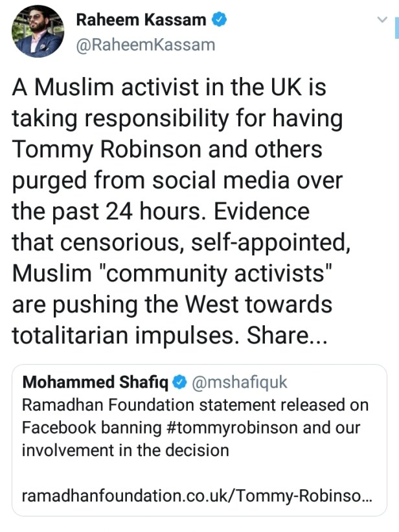Open Mohammed Shafiq's name in quoted tweet

tap(95, 383)
